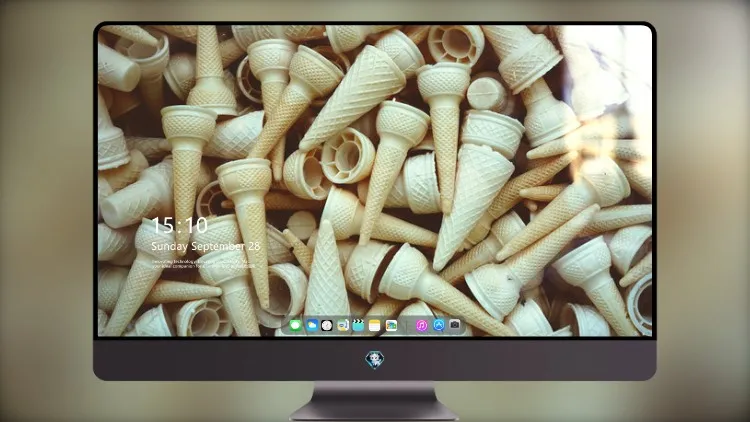Open the clapperboard video app icon
The image size is (750, 422).
(x=358, y=325)
